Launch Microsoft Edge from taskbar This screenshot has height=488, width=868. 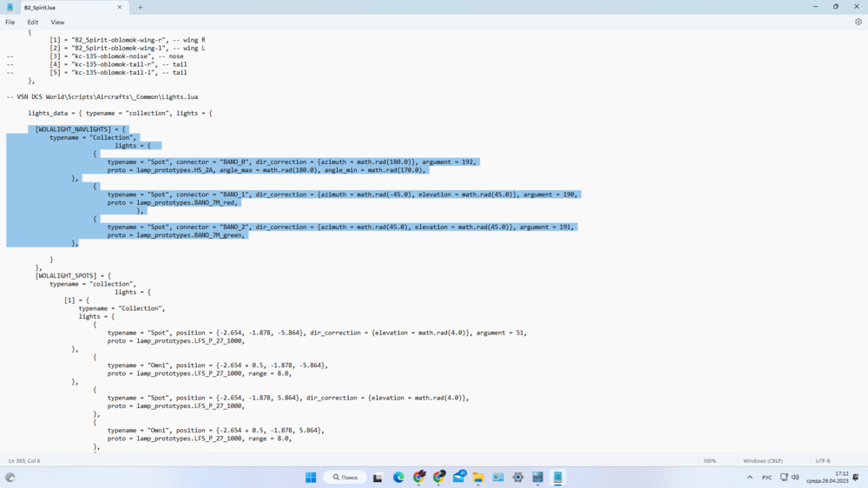pyautogui.click(x=398, y=477)
